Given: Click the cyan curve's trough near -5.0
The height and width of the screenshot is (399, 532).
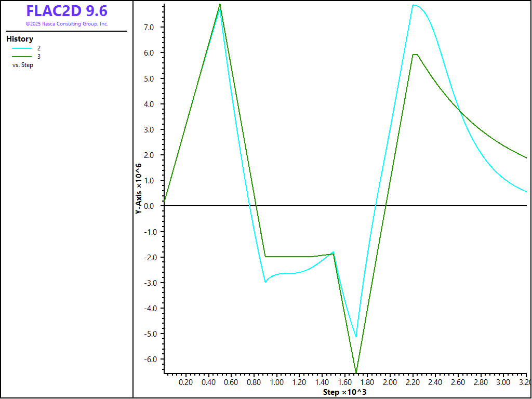Looking at the screenshot, I should tap(356, 337).
